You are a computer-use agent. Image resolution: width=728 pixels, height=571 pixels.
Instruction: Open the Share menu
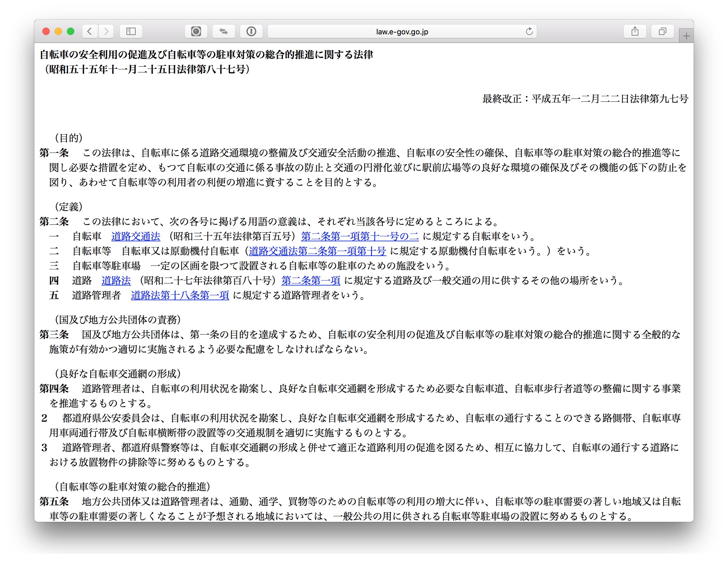click(635, 31)
